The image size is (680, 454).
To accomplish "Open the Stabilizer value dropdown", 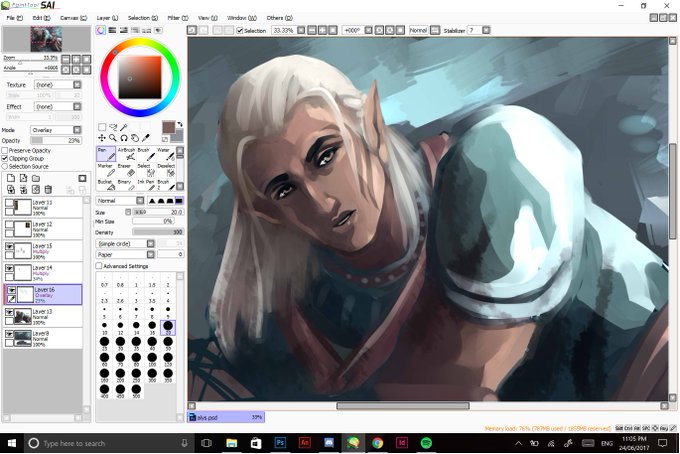I will [486, 30].
